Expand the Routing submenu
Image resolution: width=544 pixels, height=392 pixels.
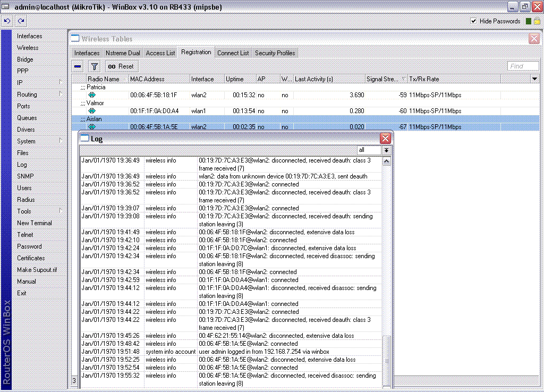pyautogui.click(x=61, y=94)
